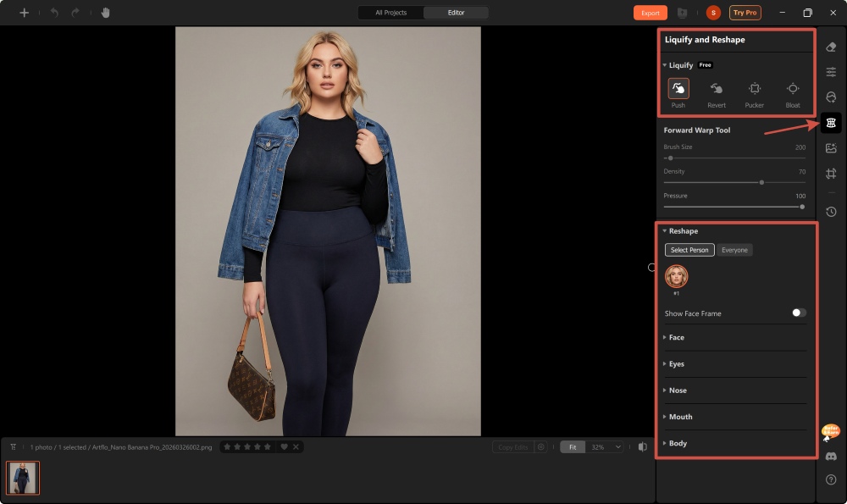Toggle the Show Face Frame switch

pyautogui.click(x=796, y=313)
